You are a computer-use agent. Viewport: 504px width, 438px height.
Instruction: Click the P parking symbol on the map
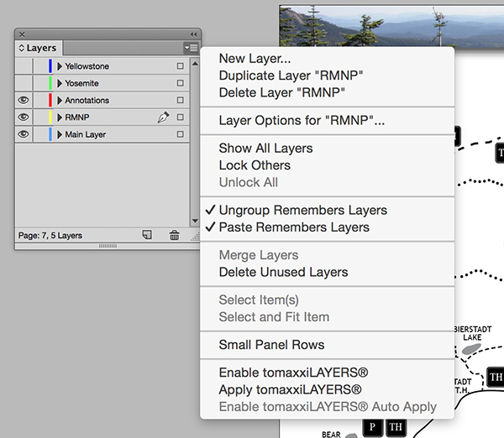coord(372,427)
